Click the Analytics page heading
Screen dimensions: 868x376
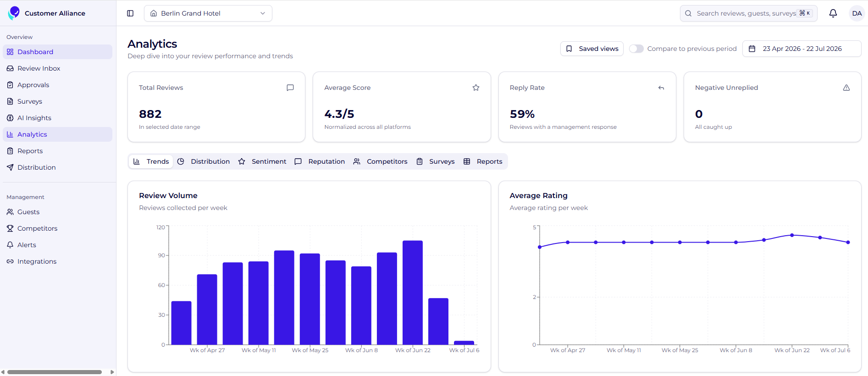[152, 44]
